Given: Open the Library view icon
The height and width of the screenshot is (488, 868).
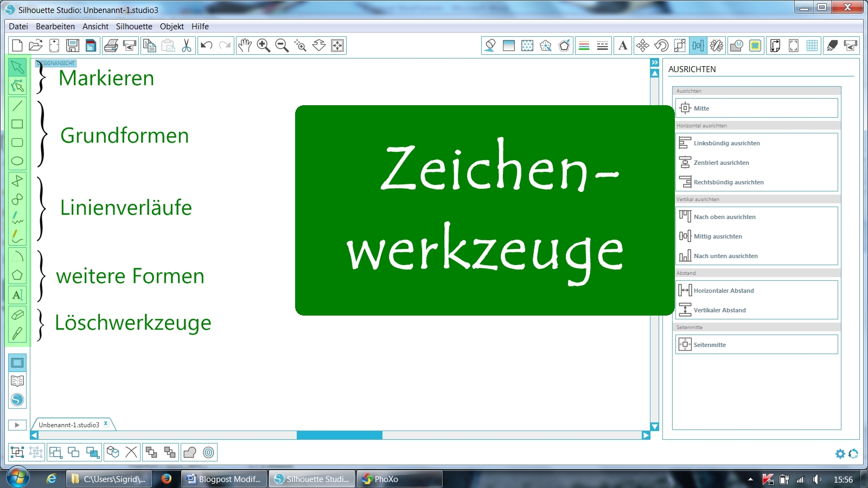Looking at the screenshot, I should 17,381.
